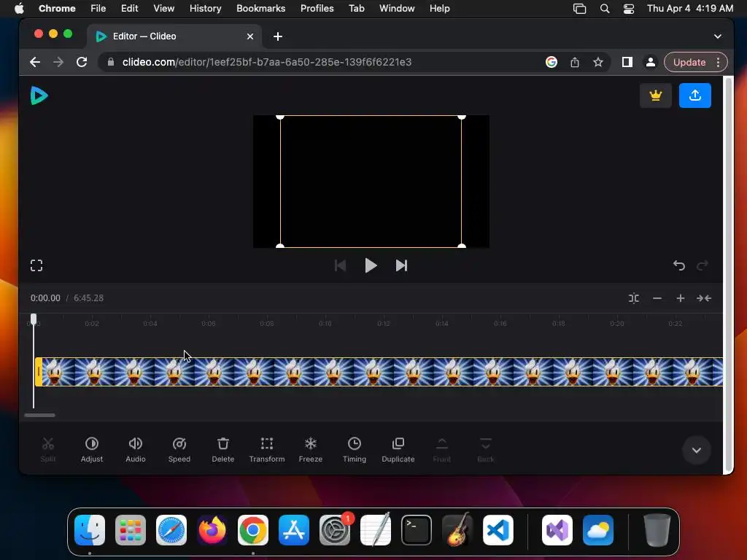Viewport: 747px width, 560px height.
Task: Open the View menu
Action: tap(163, 9)
